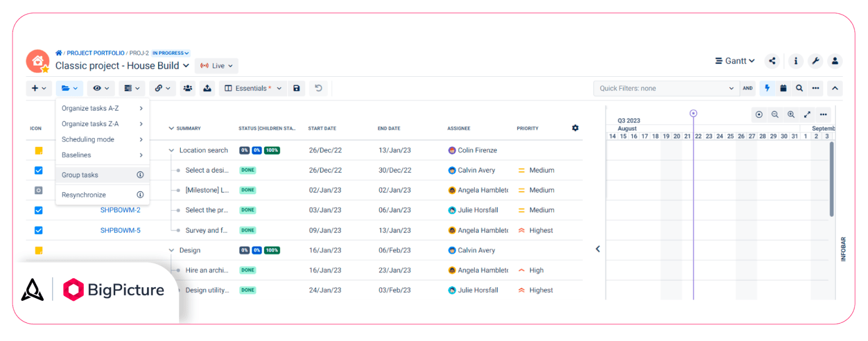Collapse the toolbar with the up chevron

click(x=835, y=88)
